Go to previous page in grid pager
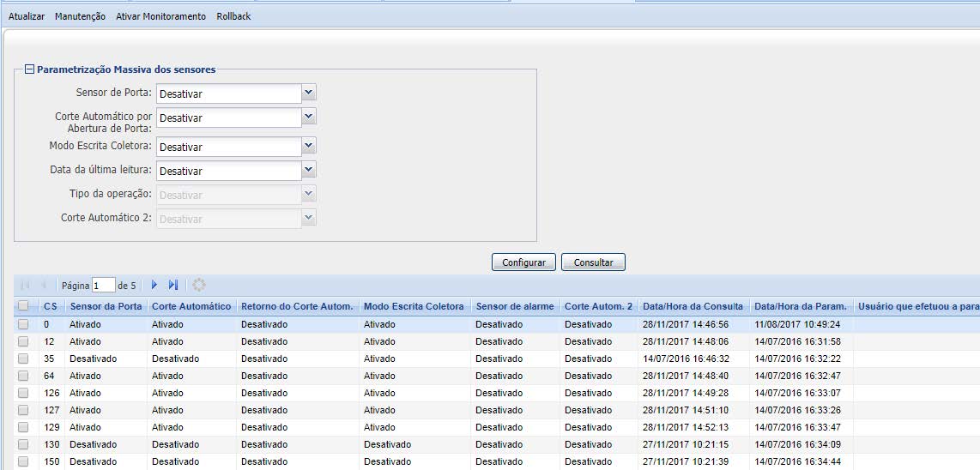The width and height of the screenshot is (980, 470). click(x=43, y=285)
